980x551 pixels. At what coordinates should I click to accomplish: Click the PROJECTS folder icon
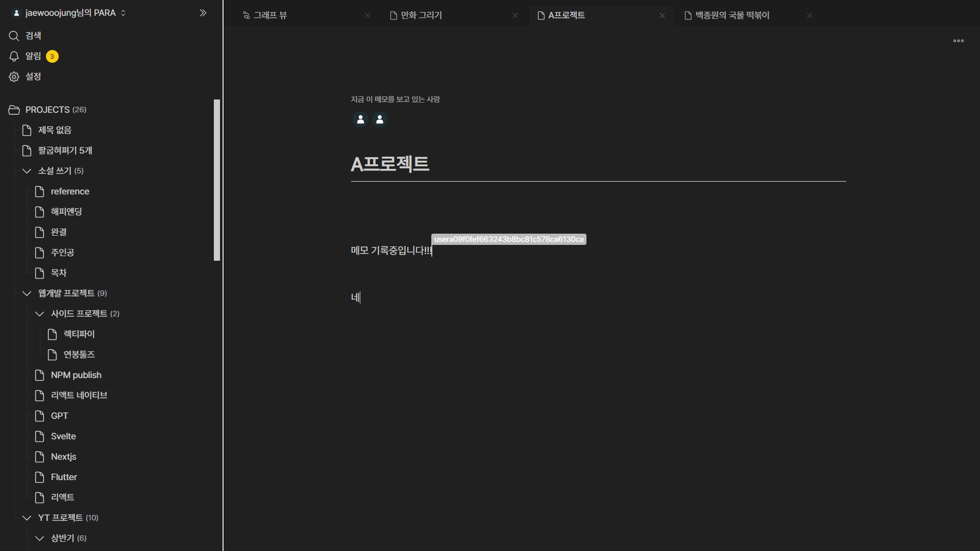[14, 110]
